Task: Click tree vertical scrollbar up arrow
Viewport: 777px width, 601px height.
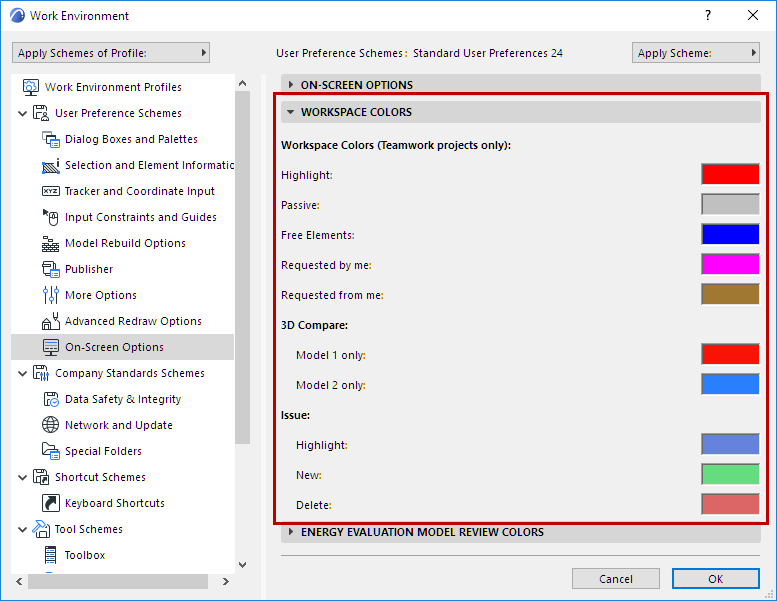Action: pos(242,83)
